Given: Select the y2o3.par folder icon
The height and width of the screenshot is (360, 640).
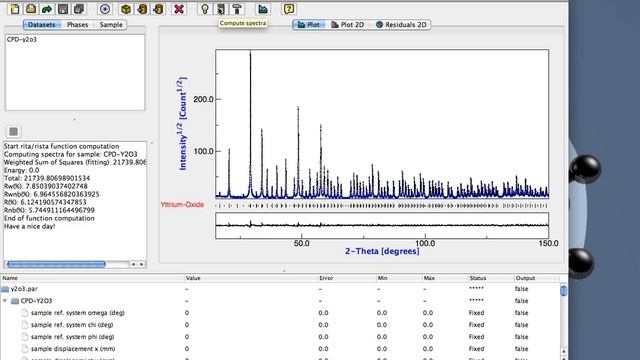Looking at the screenshot, I should [5, 289].
